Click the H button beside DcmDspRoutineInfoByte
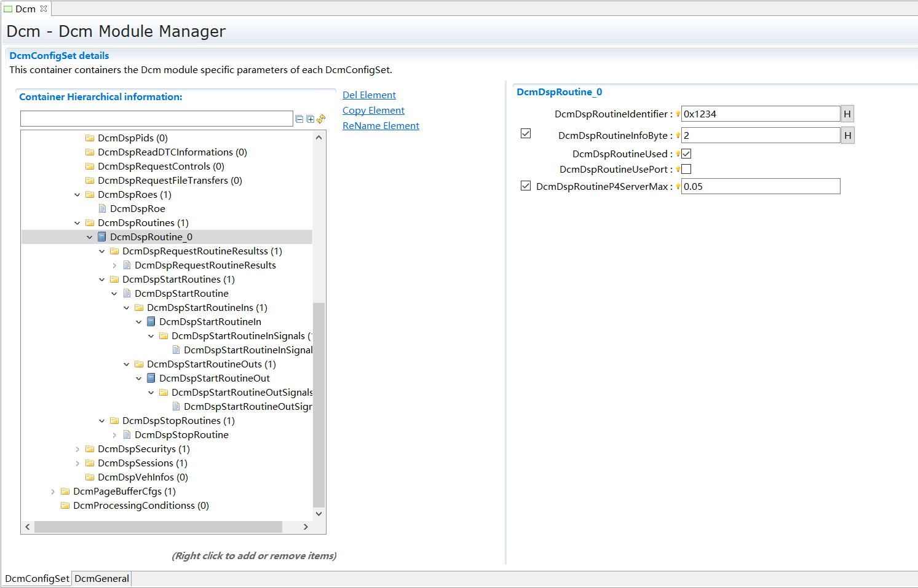Screen dimensions: 918x588 click(x=847, y=135)
